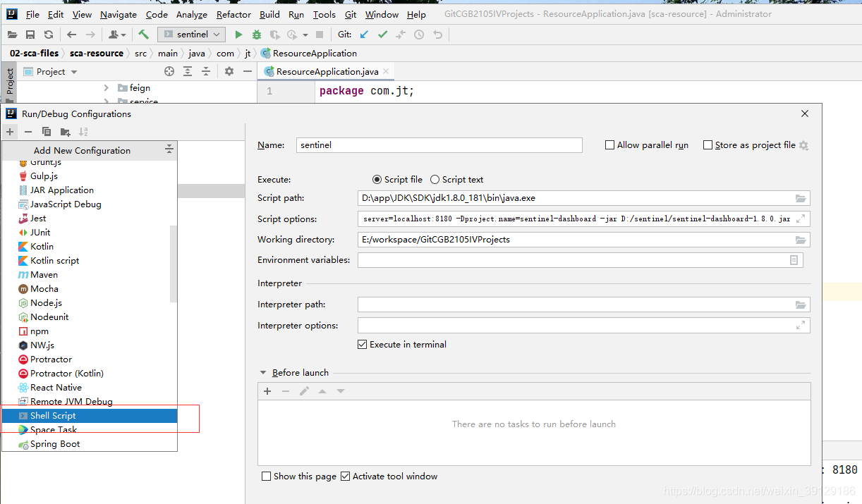Click Git Update Project blue arrow icon
Viewport: 862px width, 504px height.
(x=364, y=35)
